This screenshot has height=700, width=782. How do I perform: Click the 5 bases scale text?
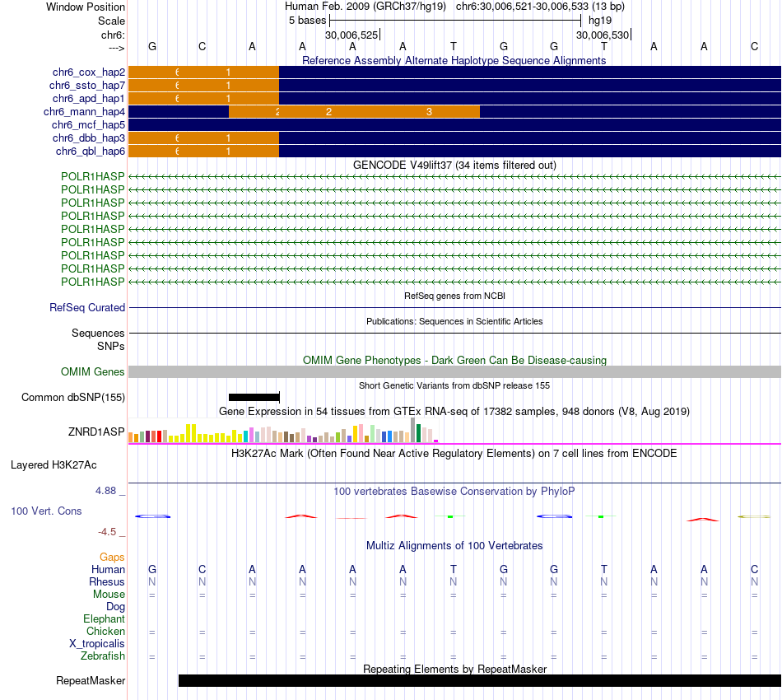tap(307, 21)
